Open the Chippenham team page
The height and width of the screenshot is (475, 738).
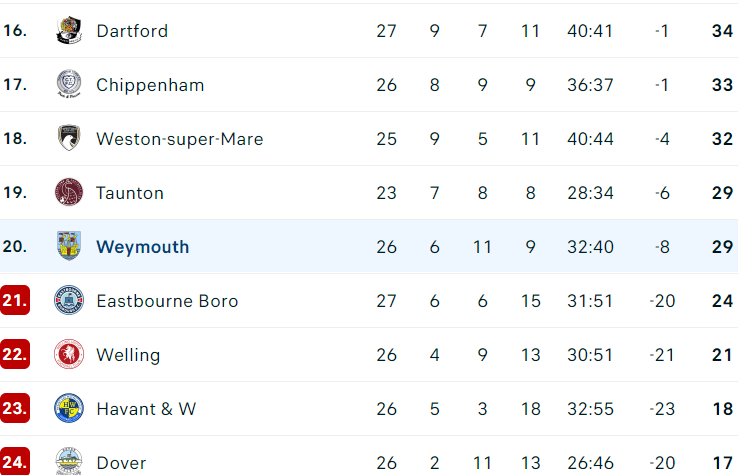point(150,85)
